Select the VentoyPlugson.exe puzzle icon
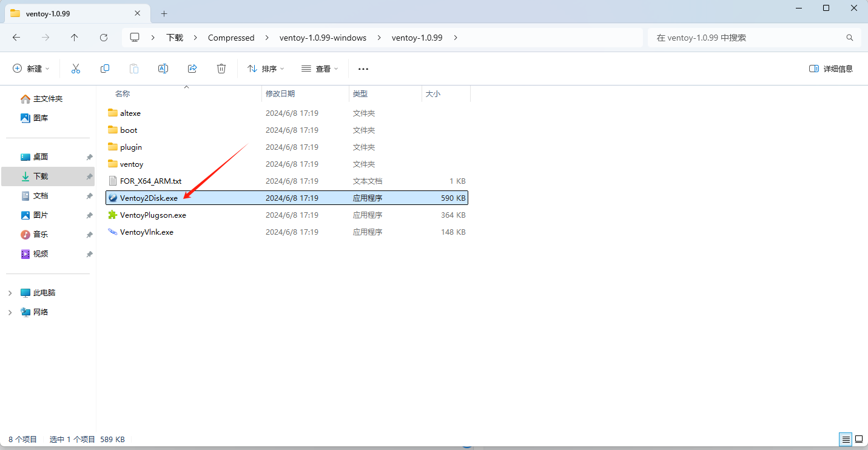Viewport: 868px width, 450px height. [112, 215]
